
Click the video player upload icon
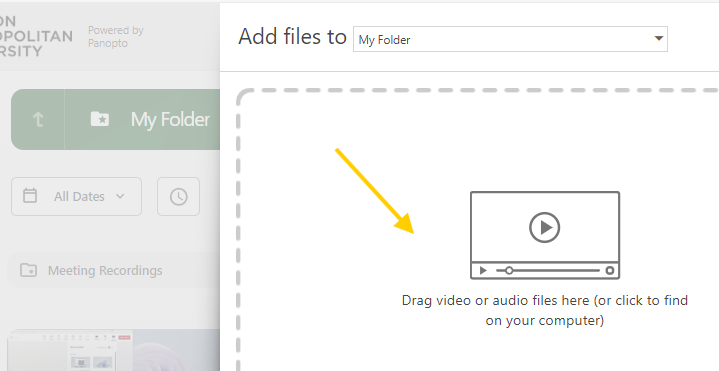click(x=545, y=235)
